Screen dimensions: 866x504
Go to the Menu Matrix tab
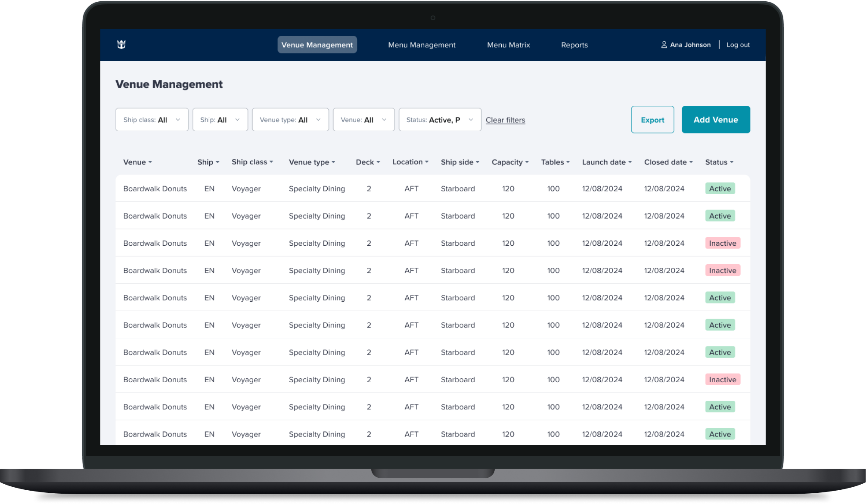click(508, 45)
